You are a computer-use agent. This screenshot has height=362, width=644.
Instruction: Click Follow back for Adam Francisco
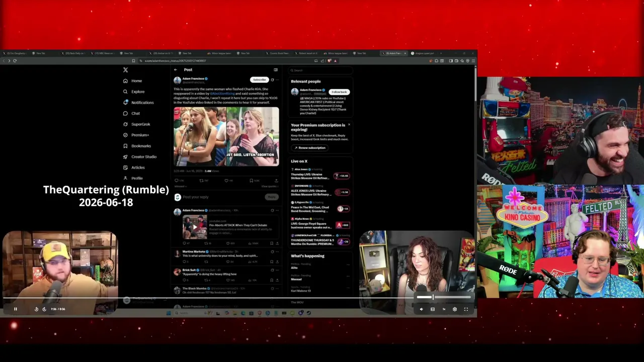point(339,92)
